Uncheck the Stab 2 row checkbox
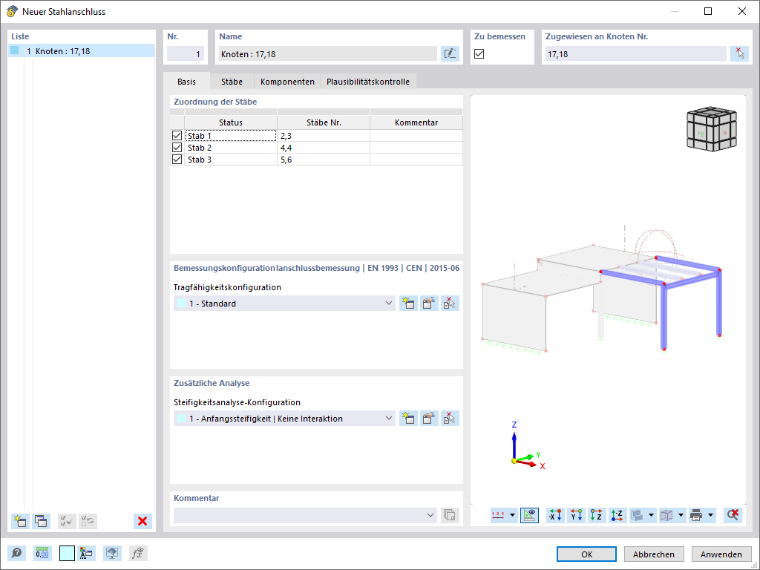Image resolution: width=760 pixels, height=570 pixels. coord(177,147)
